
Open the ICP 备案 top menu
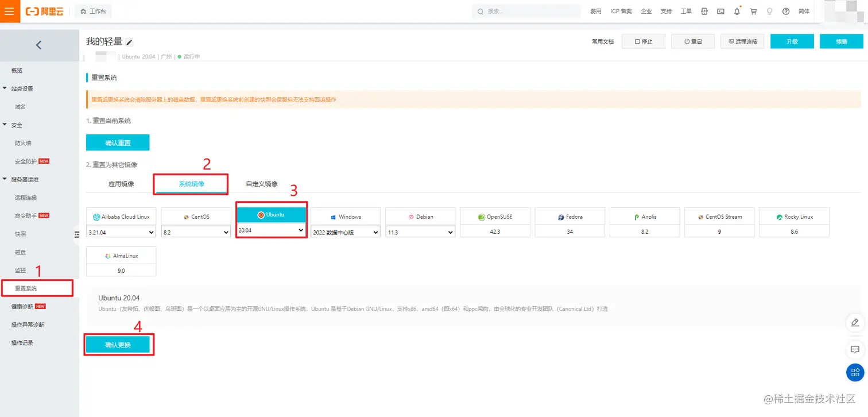click(621, 11)
